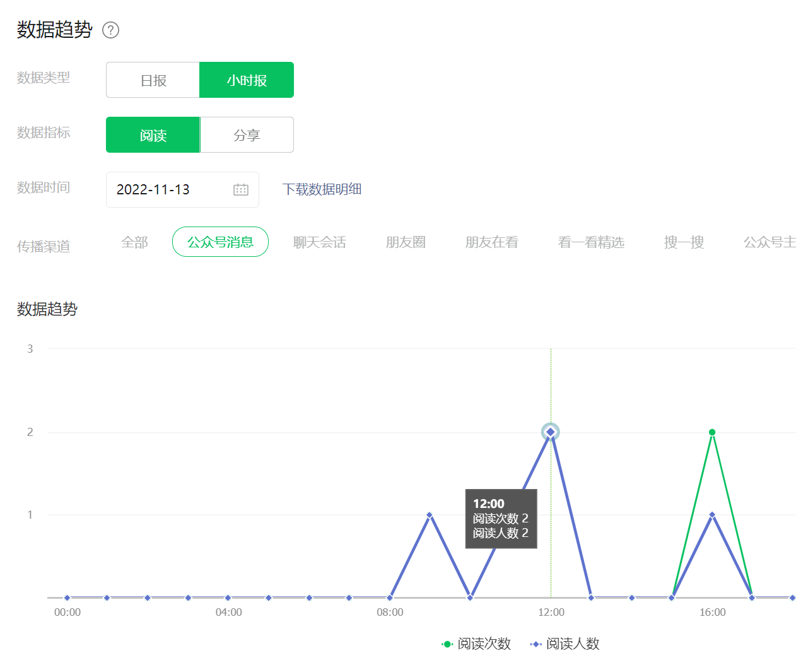Select the 日报 data type
Viewport: 796px width, 672px height.
pyautogui.click(x=153, y=80)
